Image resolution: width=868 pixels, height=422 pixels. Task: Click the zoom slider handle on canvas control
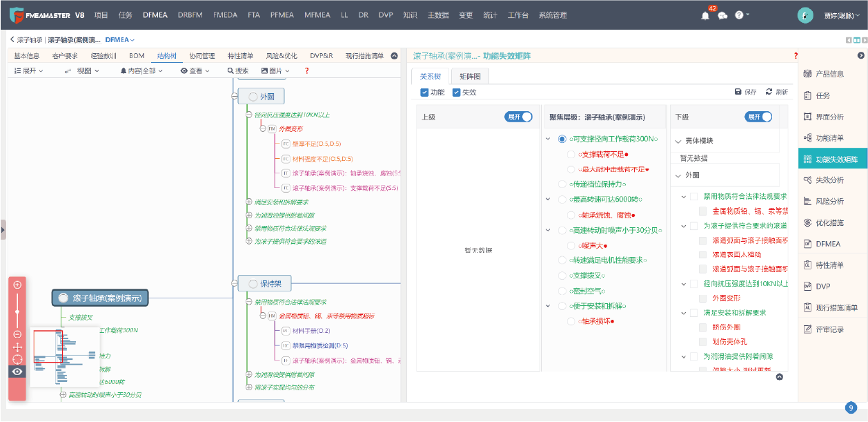point(17,312)
